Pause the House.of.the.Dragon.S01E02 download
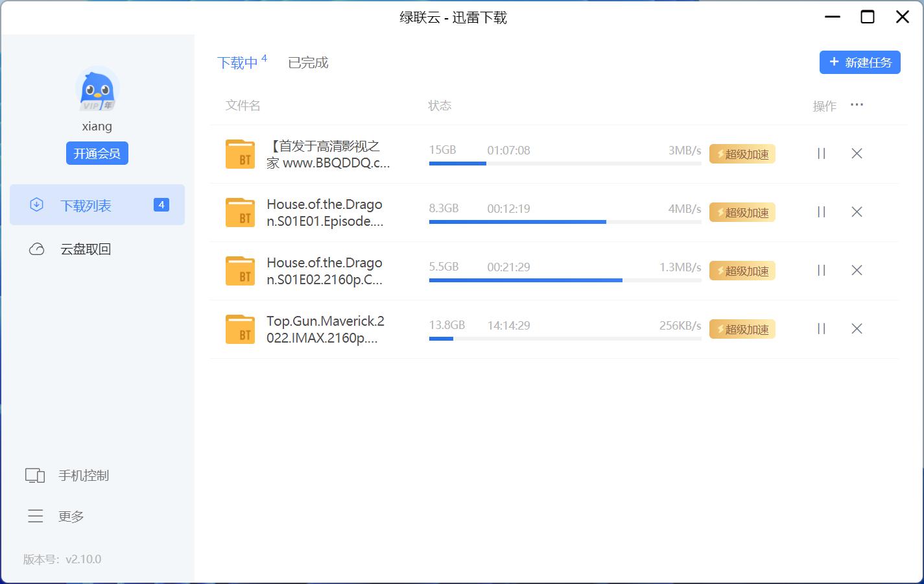The width and height of the screenshot is (924, 584). (821, 271)
